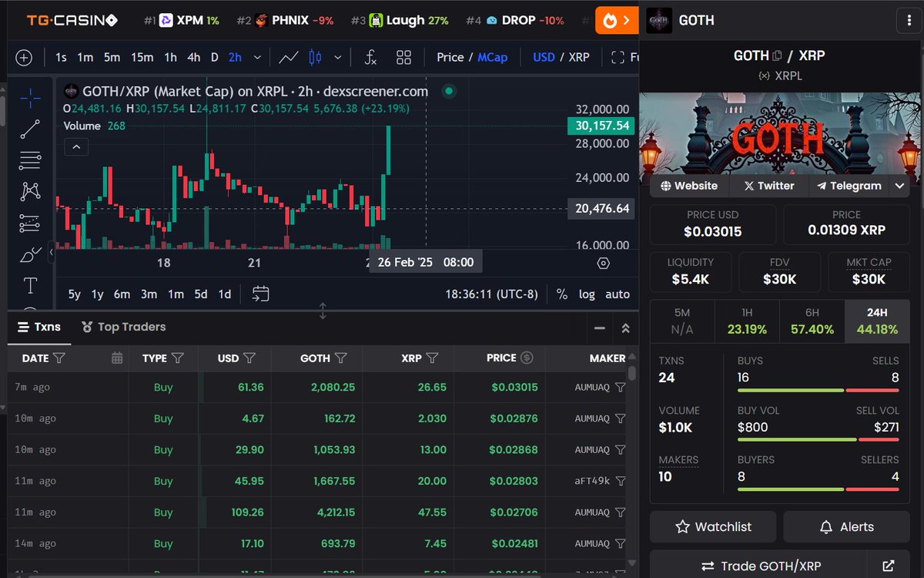This screenshot has width=924, height=578.
Task: Toggle auto scale on chart
Action: pyautogui.click(x=618, y=294)
